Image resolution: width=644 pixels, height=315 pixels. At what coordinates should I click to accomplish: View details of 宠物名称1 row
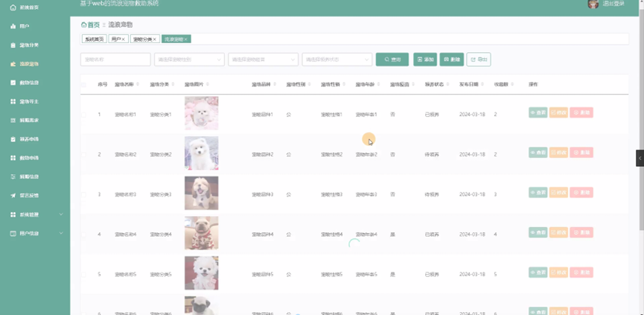(x=538, y=112)
